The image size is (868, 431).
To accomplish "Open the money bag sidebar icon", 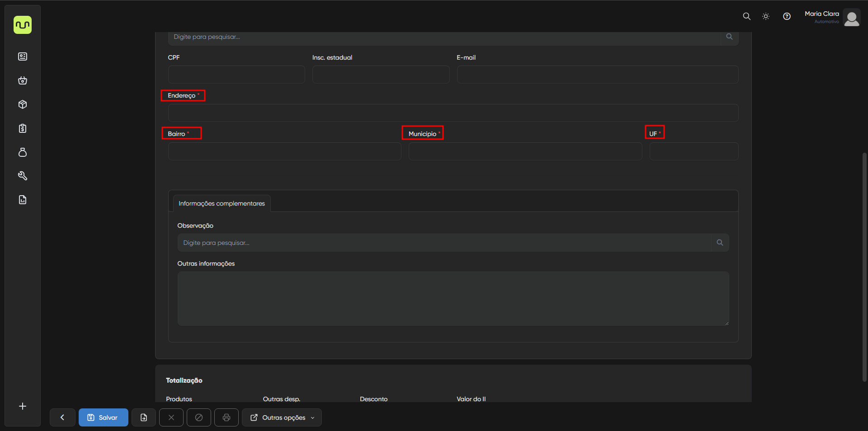I will click(23, 152).
